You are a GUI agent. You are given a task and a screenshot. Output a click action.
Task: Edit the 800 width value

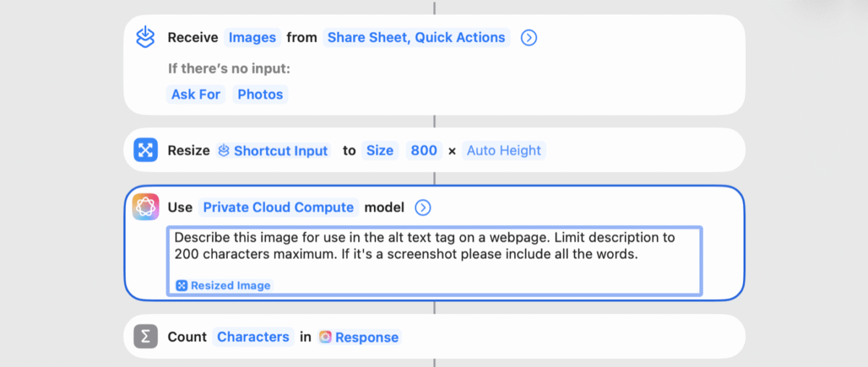coord(424,151)
